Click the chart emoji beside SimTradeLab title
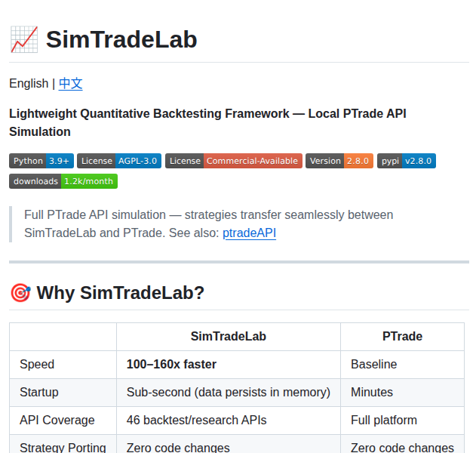This screenshot has width=476, height=453. [x=24, y=39]
